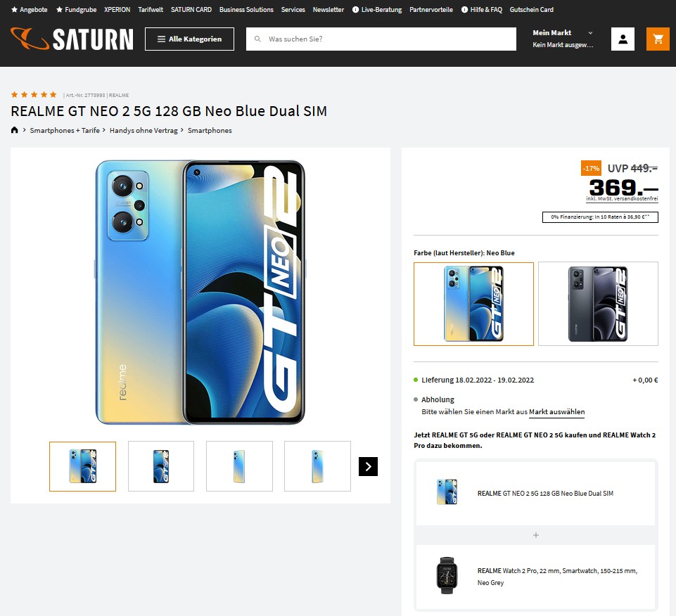Open the 0% Finanzierung offer
This screenshot has height=616, width=676.
tap(600, 217)
